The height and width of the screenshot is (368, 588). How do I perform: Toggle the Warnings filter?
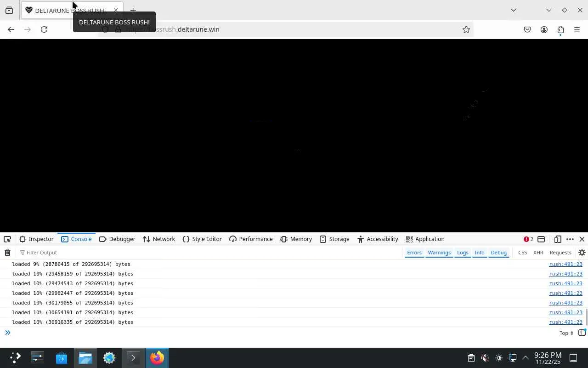439,253
